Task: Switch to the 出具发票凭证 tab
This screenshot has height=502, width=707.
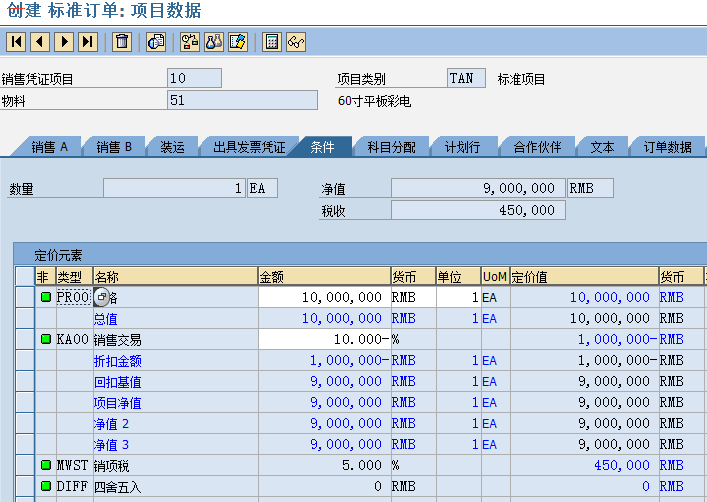Action: pos(249,147)
